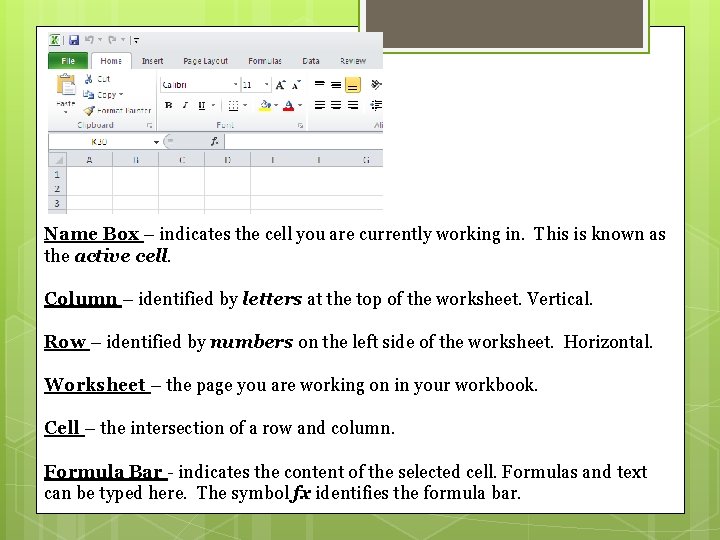
Task: Open the Page Layout tab
Action: [205, 61]
